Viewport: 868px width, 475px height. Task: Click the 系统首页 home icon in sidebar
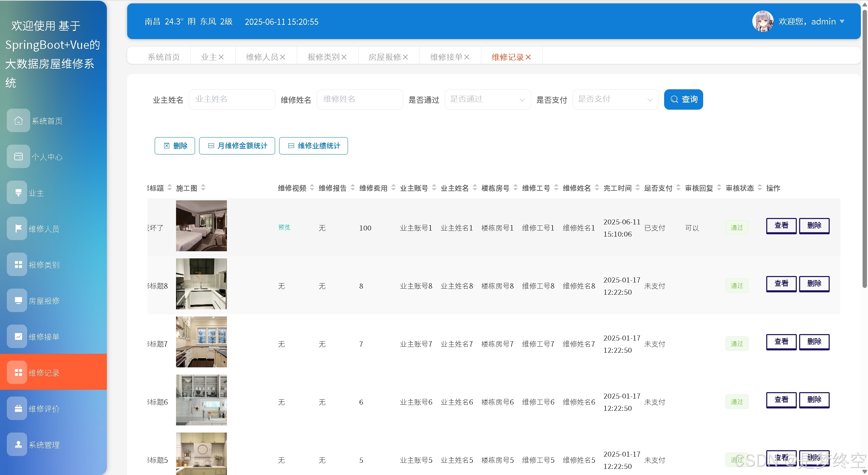[18, 121]
